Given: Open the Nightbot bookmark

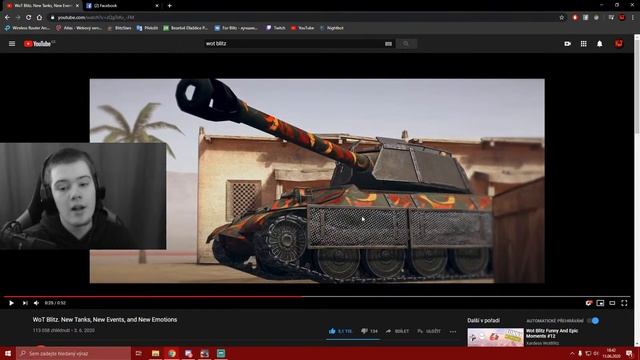Looking at the screenshot, I should 332,28.
